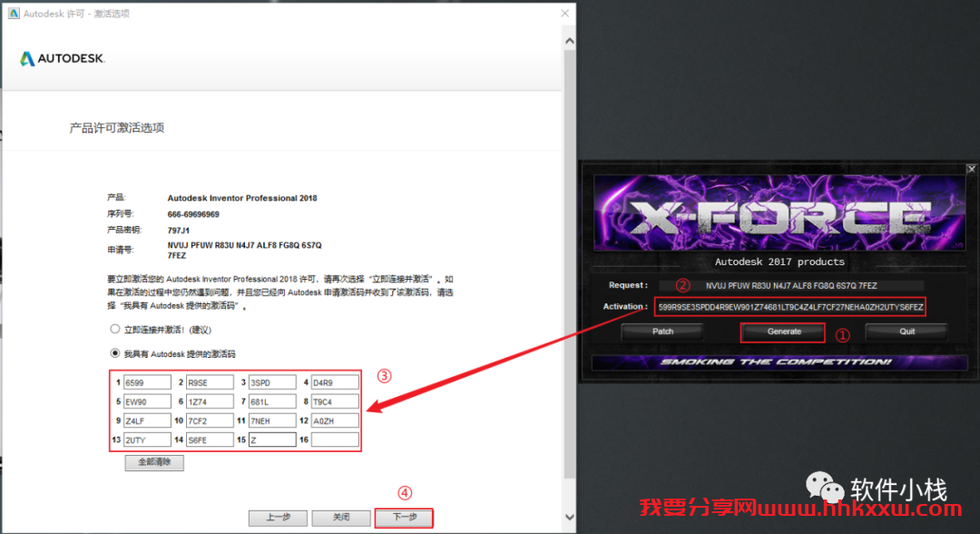Click activation code field 7 containing 681L
Screen dimensions: 980x534
tap(272, 401)
